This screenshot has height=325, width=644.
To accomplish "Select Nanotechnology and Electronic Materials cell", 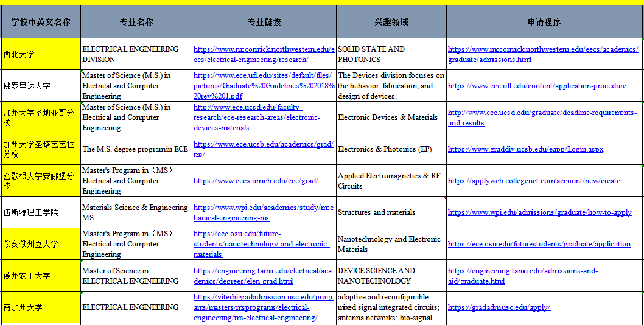I will pyautogui.click(x=391, y=244).
